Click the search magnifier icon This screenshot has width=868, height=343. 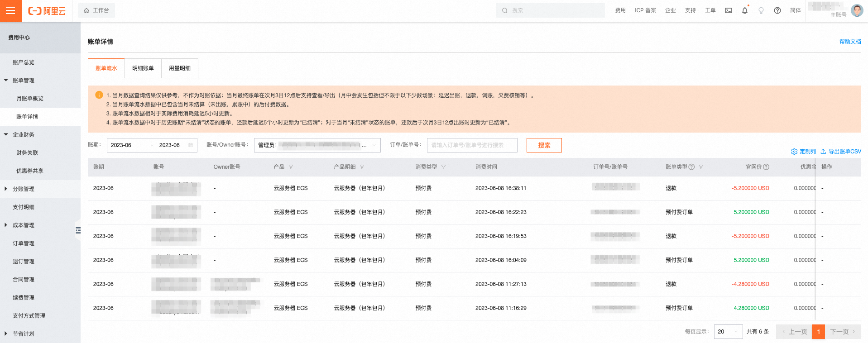pyautogui.click(x=505, y=10)
